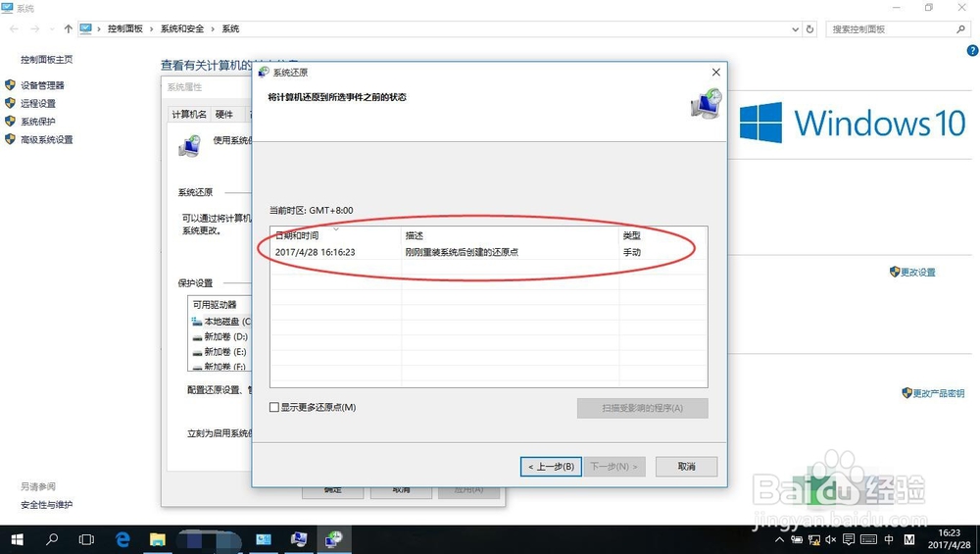Click 系统 breadcrumb item

pos(230,28)
